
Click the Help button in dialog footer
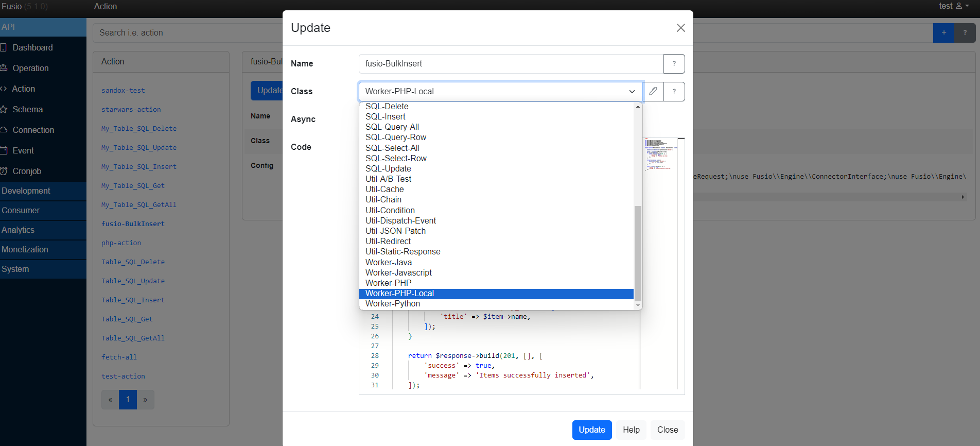coord(631,430)
